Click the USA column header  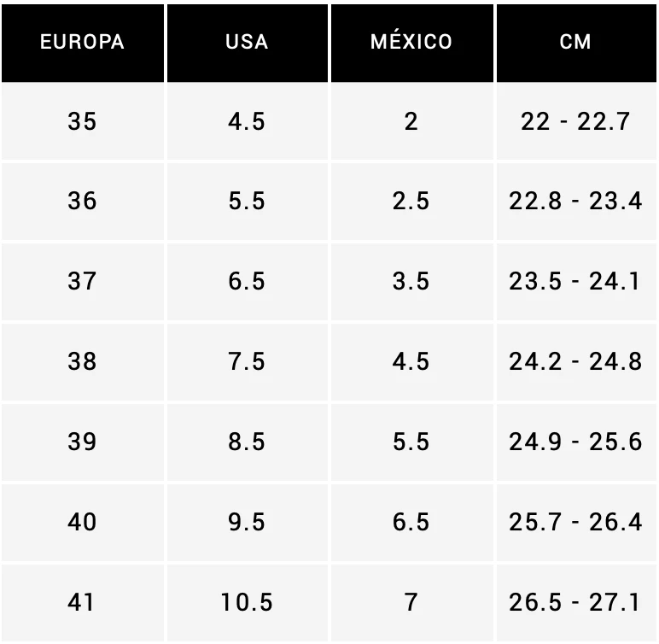pyautogui.click(x=247, y=43)
